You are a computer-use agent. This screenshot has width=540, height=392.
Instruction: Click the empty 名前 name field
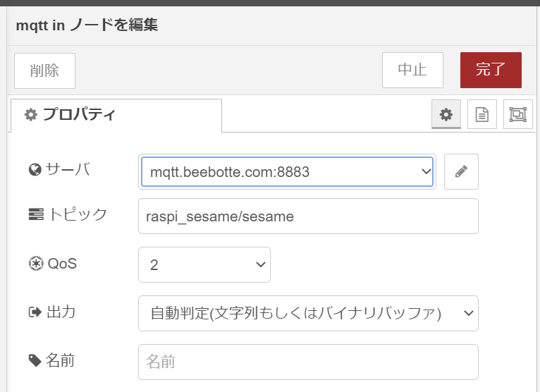click(x=308, y=362)
